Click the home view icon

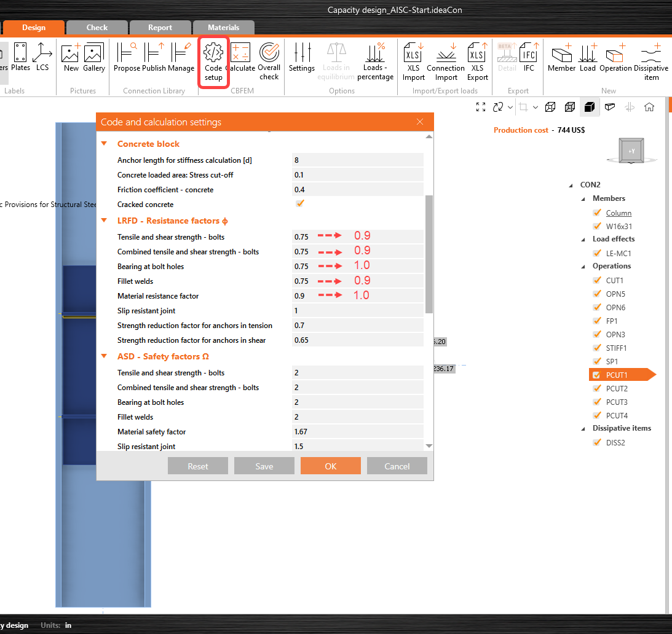(x=649, y=108)
